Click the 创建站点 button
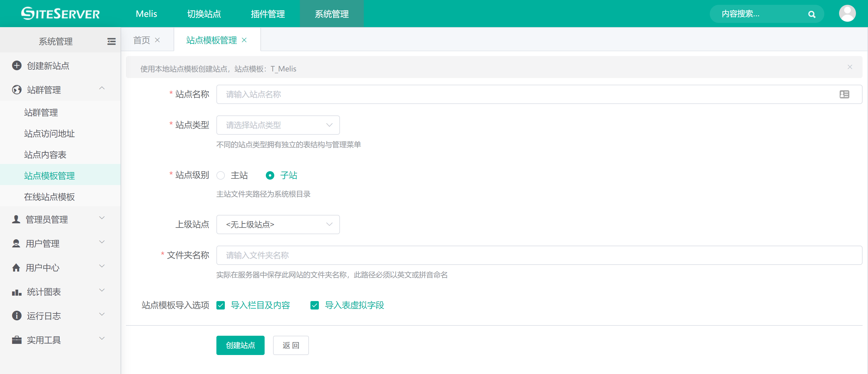This screenshot has height=374, width=868. tap(240, 345)
